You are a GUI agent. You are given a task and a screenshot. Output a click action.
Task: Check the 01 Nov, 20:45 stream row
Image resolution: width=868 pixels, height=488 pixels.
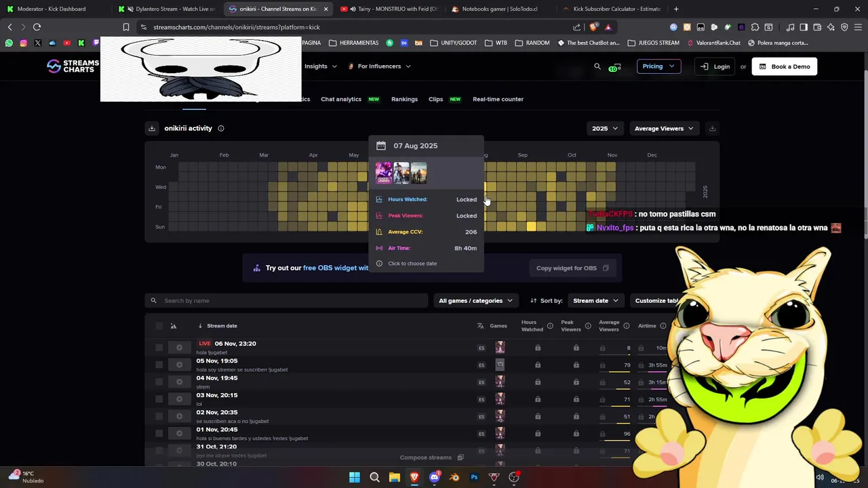(159, 433)
